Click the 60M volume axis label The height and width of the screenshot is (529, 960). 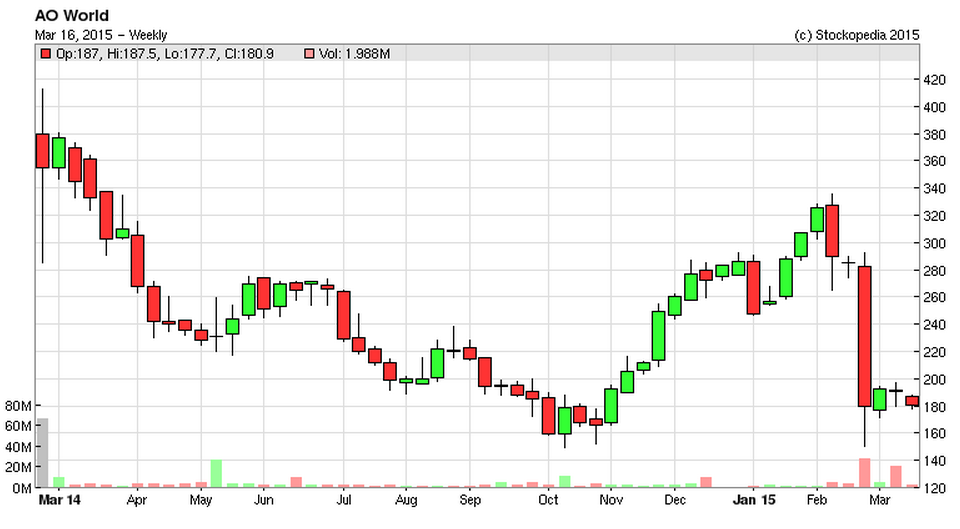[18, 426]
